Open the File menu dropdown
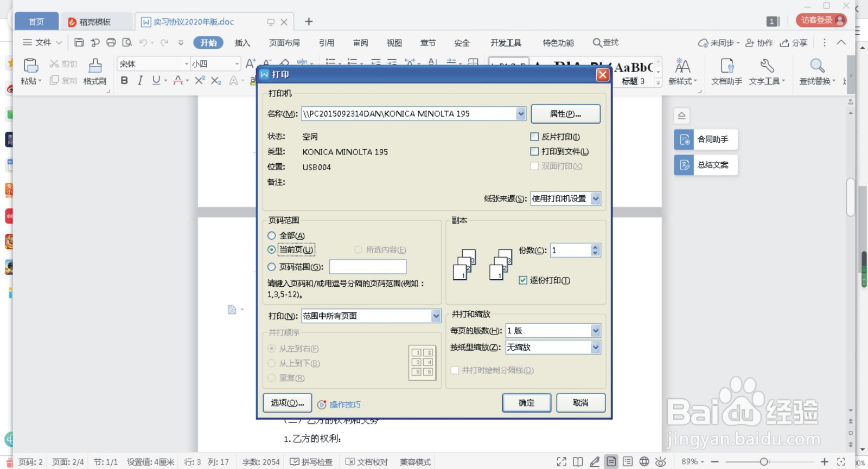Viewport: 868px width, 469px height. click(42, 42)
